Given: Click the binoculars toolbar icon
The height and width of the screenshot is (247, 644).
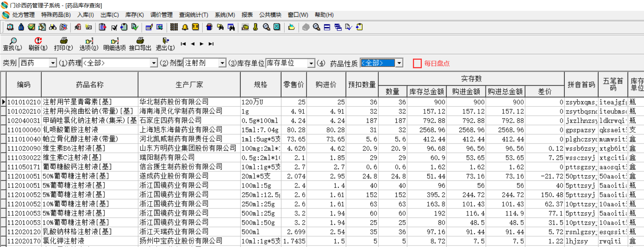Looking at the screenshot, I should pos(53,27).
